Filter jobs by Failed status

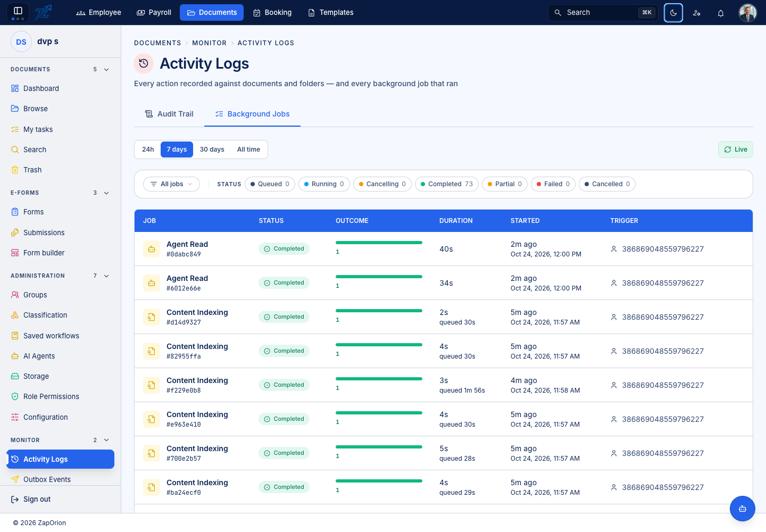(x=553, y=184)
